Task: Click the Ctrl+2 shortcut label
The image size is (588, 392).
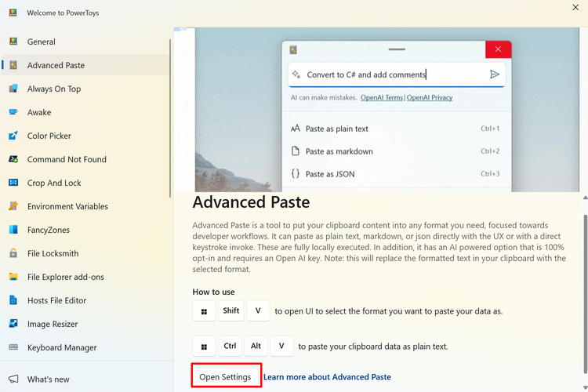Action: [490, 151]
